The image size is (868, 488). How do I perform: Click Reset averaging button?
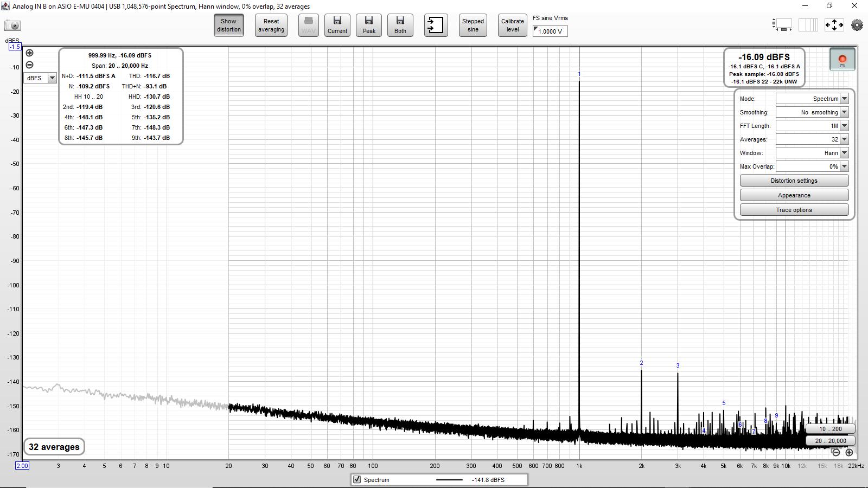[271, 25]
